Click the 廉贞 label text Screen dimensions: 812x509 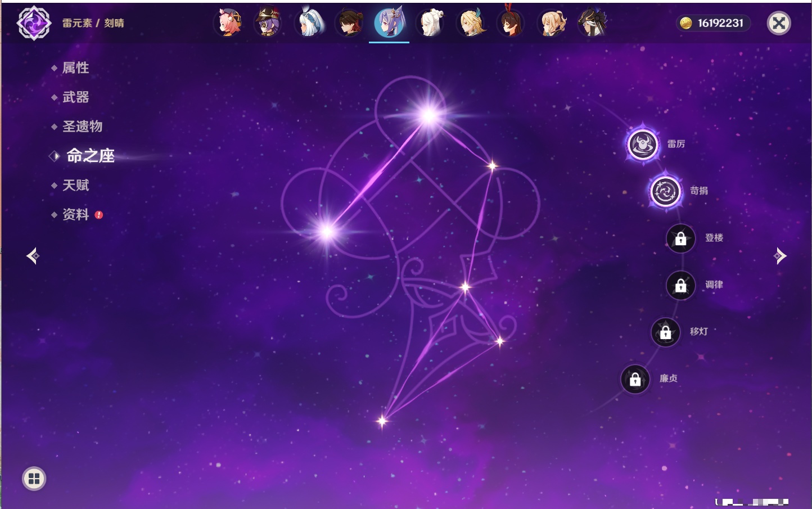pyautogui.click(x=669, y=379)
